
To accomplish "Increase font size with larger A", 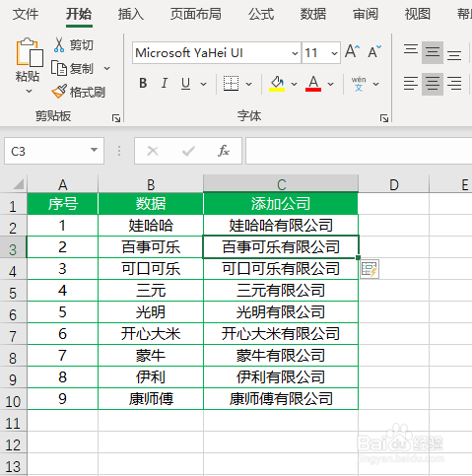I will [352, 52].
